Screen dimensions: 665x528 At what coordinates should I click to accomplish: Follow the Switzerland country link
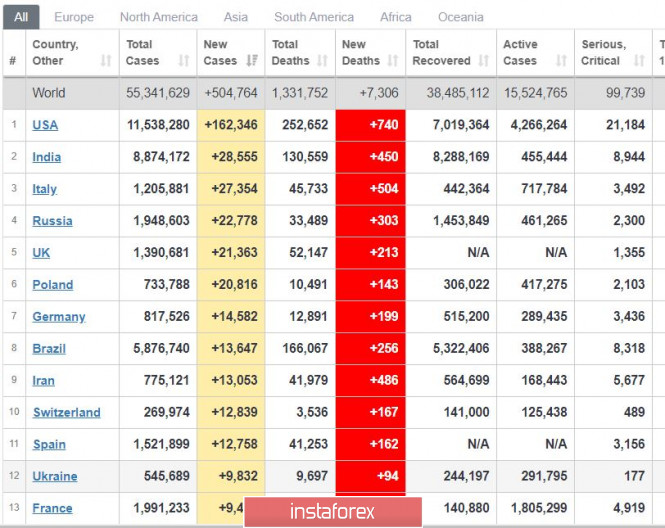pos(67,413)
